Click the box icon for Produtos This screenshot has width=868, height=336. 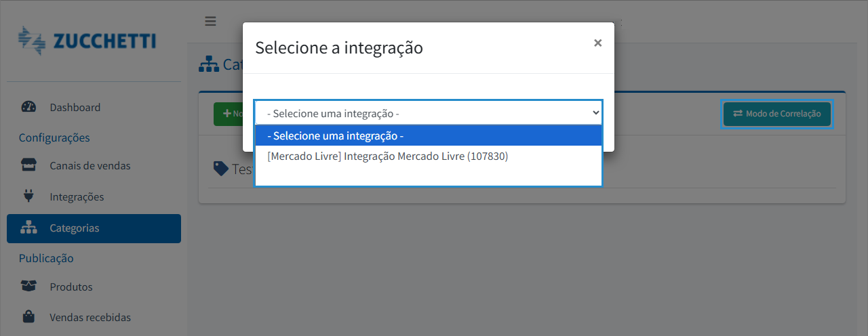(28, 287)
